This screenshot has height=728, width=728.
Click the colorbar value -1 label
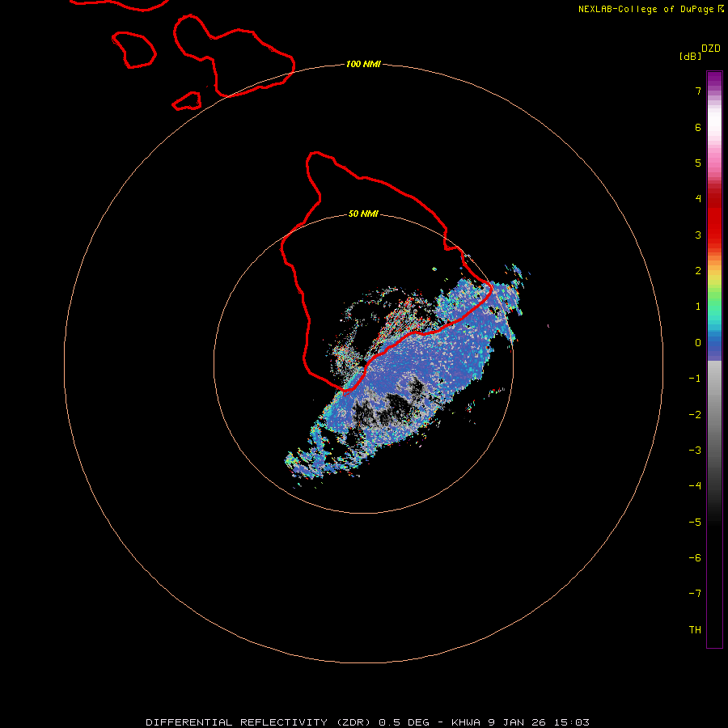(695, 379)
